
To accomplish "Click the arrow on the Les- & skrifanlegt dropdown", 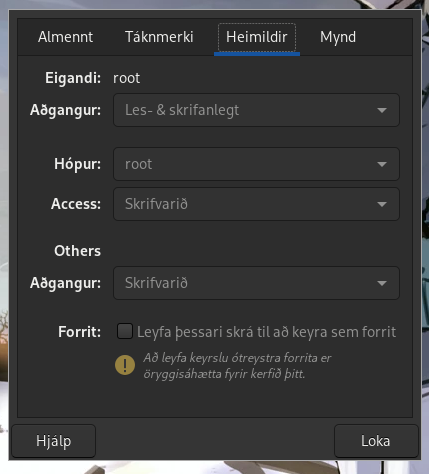I will point(382,110).
